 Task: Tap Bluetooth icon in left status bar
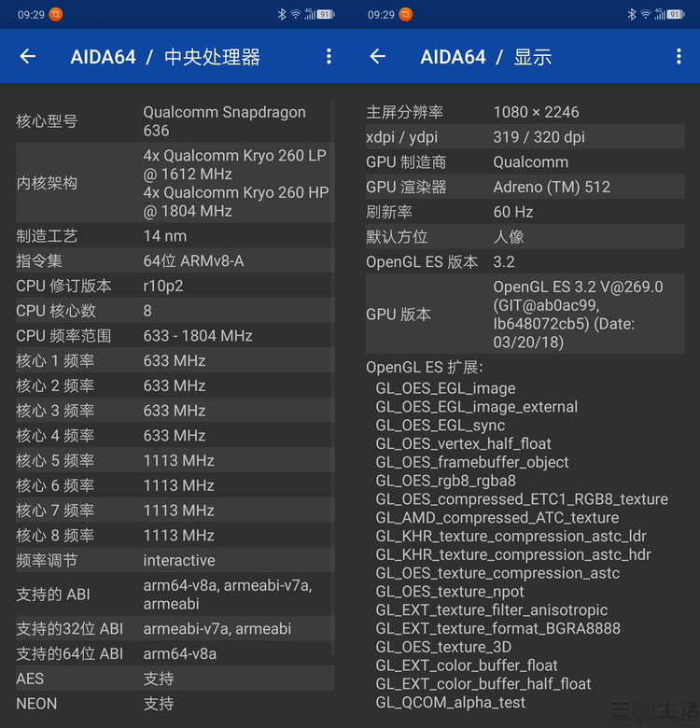(x=281, y=14)
